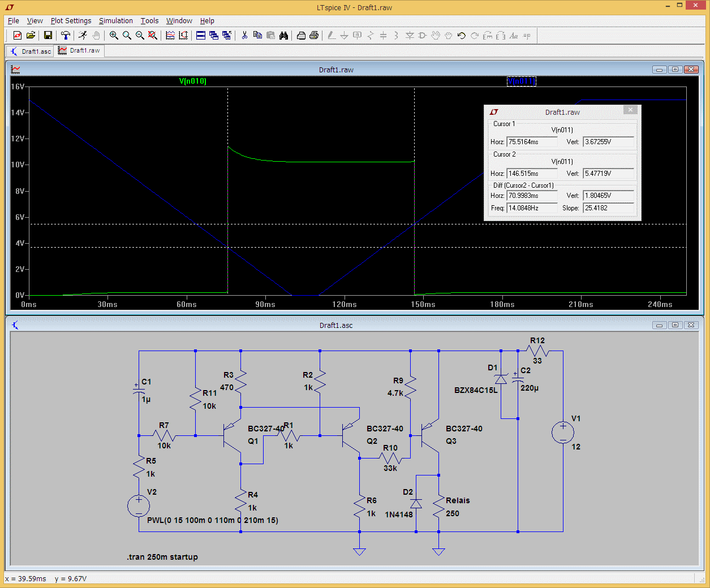Open Control Panel via the hammer icon

66,35
